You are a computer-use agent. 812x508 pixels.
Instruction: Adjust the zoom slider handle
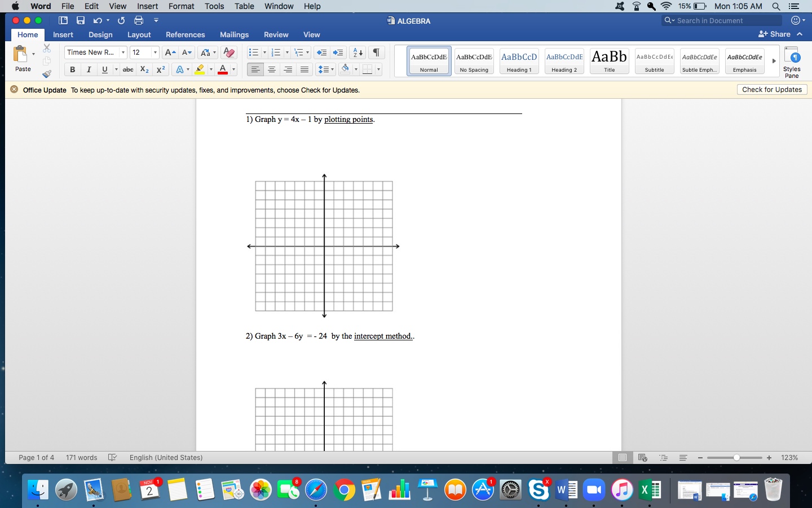coord(736,458)
